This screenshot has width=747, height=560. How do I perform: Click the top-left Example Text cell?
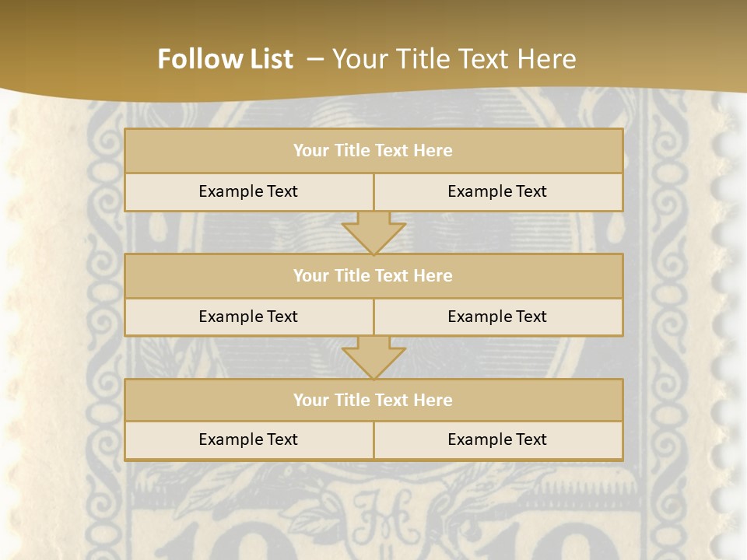pyautogui.click(x=248, y=191)
